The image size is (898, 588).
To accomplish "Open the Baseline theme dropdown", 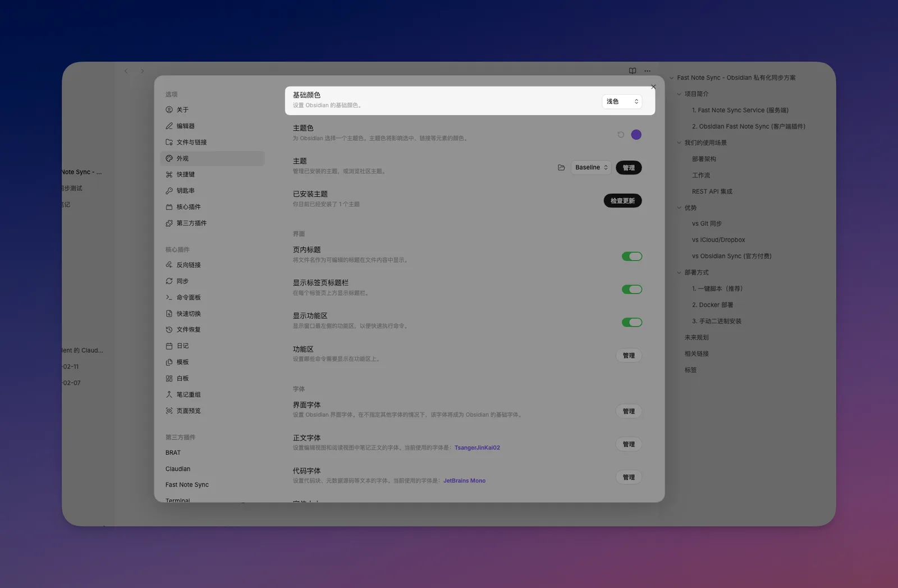I will [591, 168].
